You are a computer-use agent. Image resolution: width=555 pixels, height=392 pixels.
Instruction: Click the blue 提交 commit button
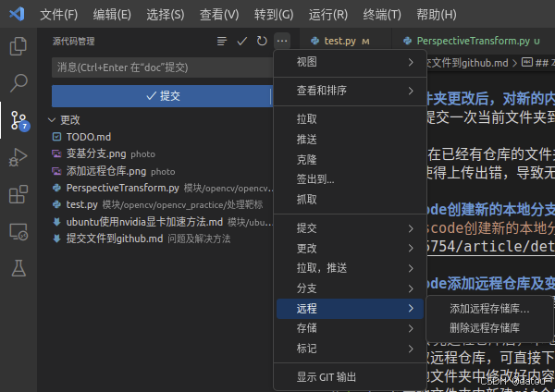click(161, 96)
